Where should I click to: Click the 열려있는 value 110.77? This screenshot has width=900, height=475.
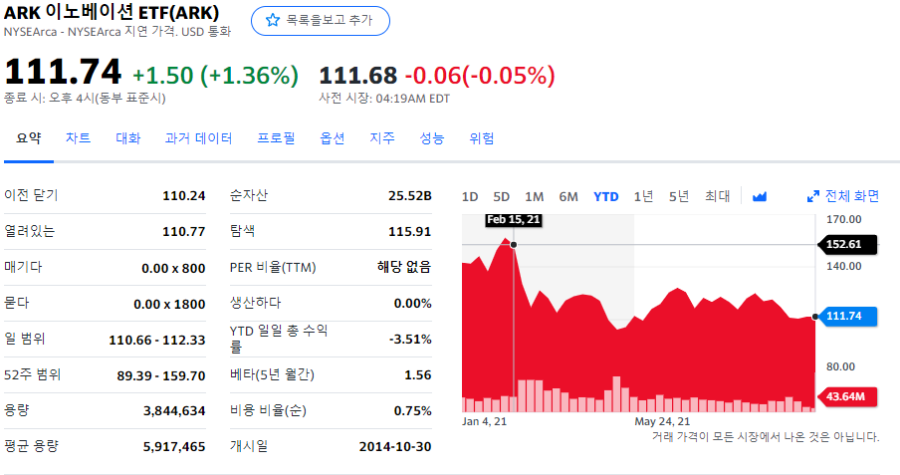pos(184,232)
